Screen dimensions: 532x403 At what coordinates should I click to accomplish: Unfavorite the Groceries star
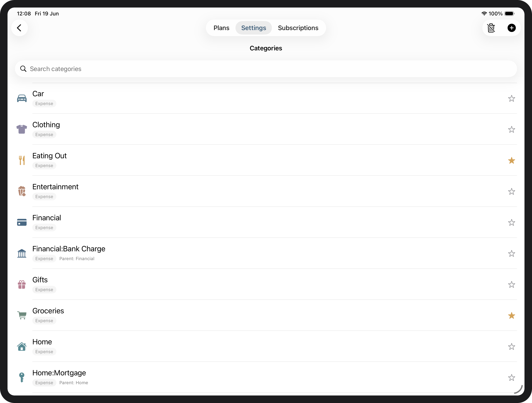click(512, 315)
